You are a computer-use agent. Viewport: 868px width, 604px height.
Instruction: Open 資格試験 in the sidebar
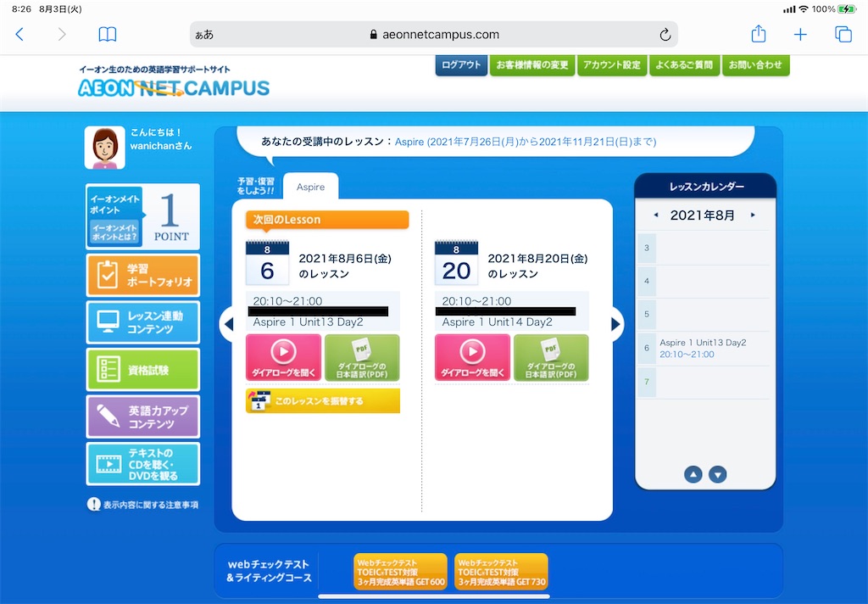click(x=142, y=370)
